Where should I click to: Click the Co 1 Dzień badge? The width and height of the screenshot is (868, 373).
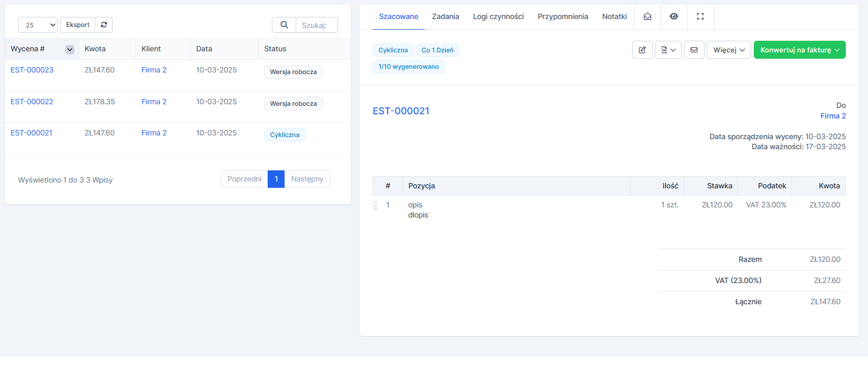[x=437, y=50]
